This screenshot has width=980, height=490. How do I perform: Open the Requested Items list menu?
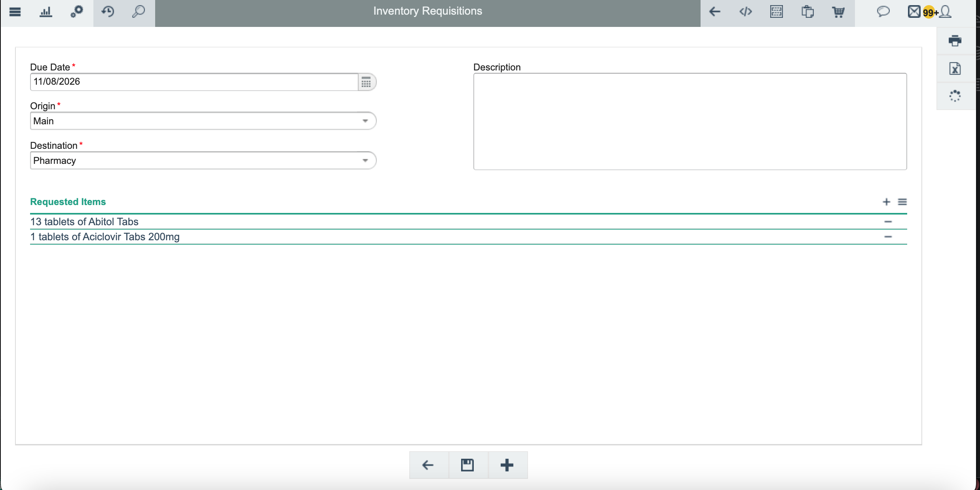902,202
